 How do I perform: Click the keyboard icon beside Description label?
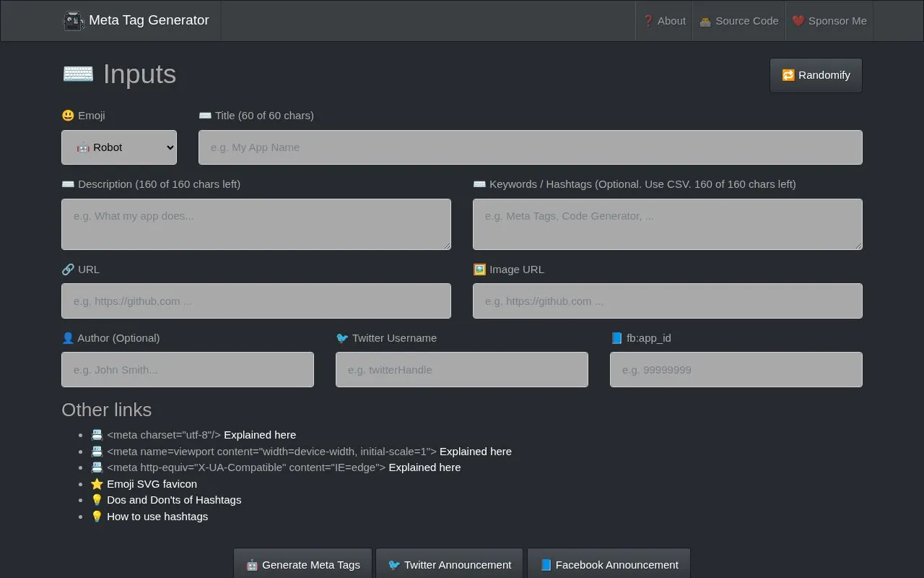coord(68,184)
